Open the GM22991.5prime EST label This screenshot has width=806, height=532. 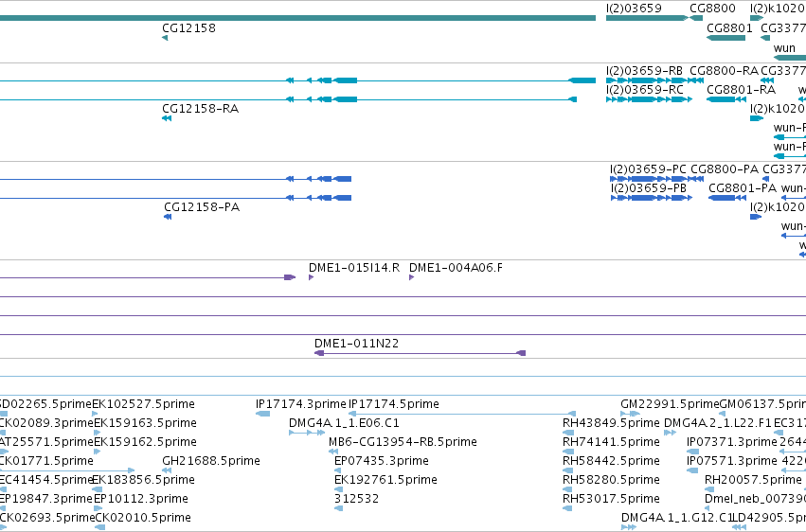670,404
